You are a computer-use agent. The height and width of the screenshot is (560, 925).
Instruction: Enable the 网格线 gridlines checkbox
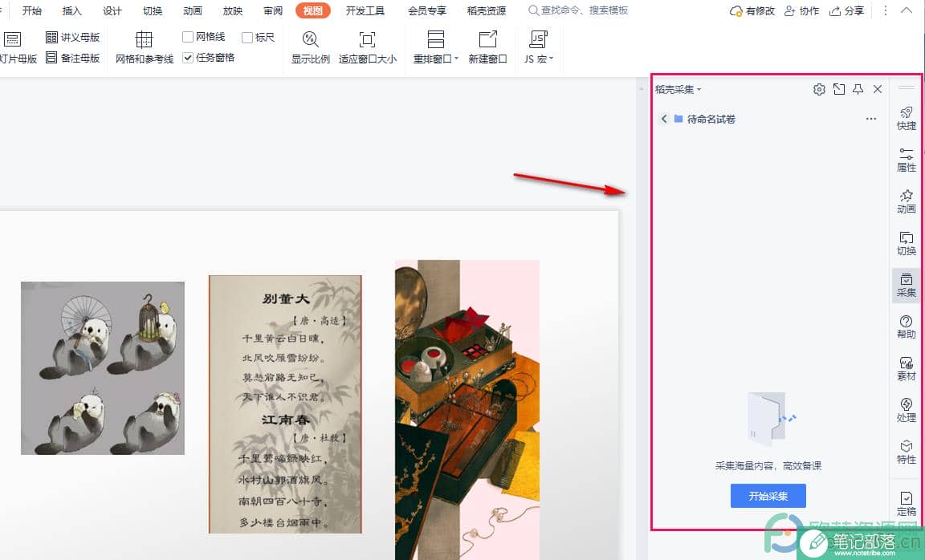tap(188, 37)
